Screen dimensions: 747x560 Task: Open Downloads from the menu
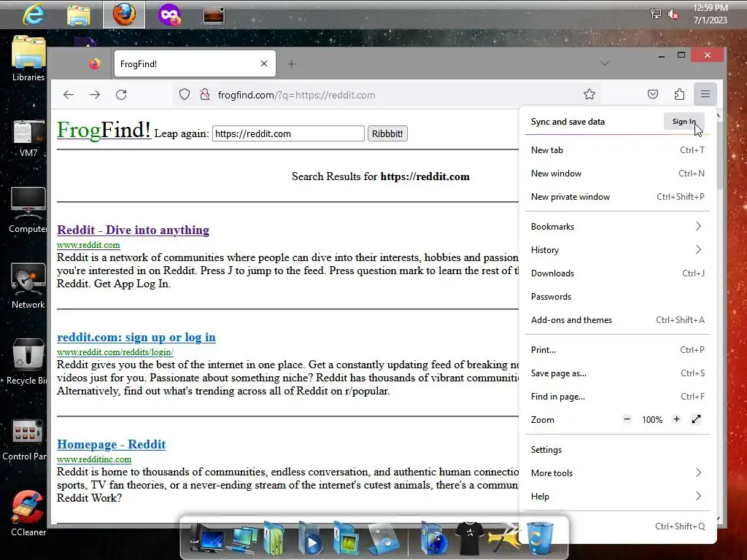pos(617,273)
